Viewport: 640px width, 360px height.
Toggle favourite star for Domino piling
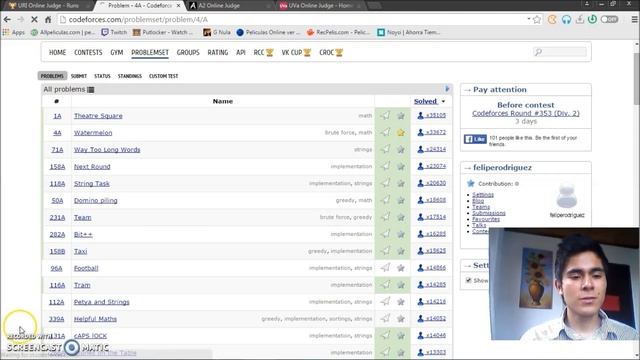401,200
